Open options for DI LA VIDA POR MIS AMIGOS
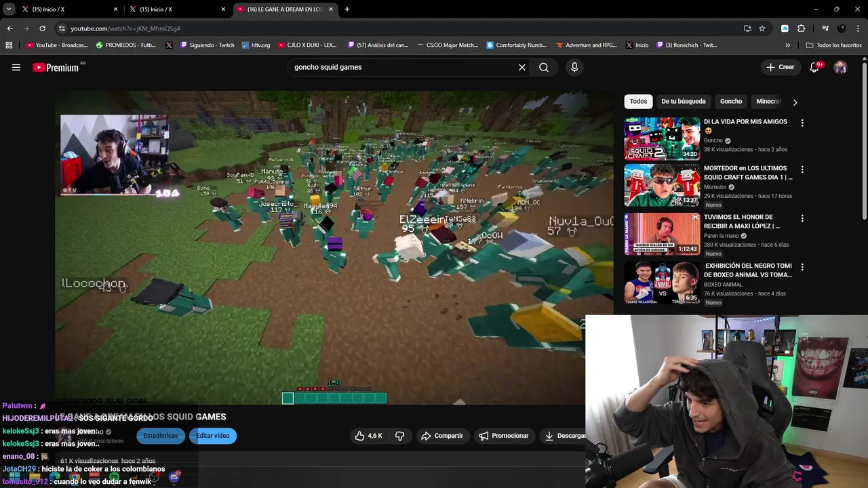The image size is (868, 488). 802,123
